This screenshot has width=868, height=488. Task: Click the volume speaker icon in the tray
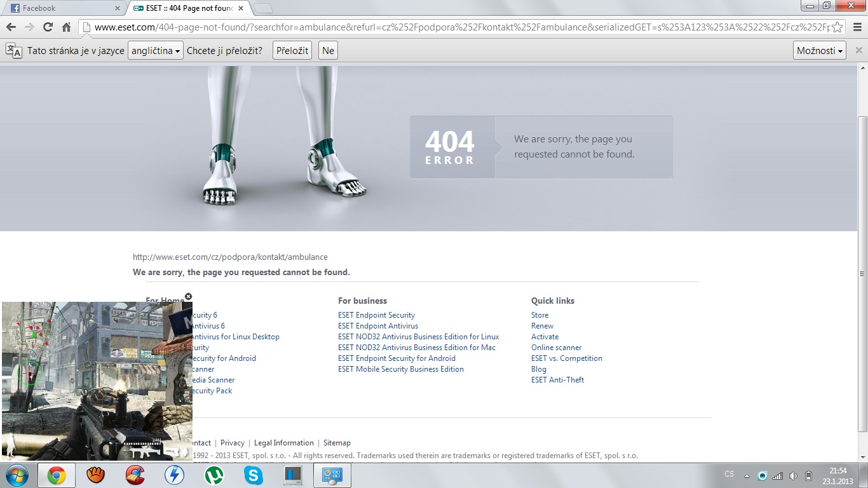click(793, 475)
